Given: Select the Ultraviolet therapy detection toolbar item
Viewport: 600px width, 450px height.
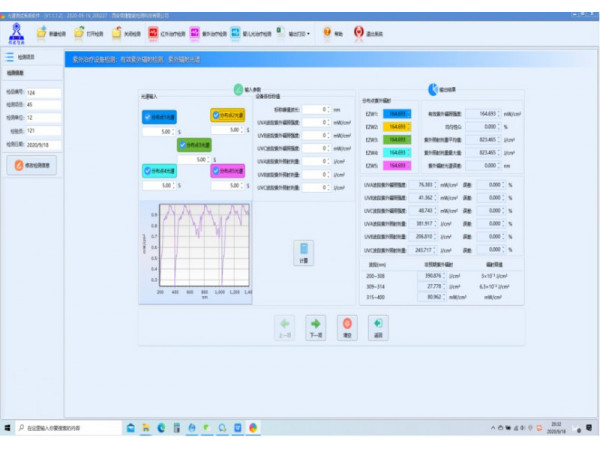Looking at the screenshot, I should pyautogui.click(x=194, y=33).
